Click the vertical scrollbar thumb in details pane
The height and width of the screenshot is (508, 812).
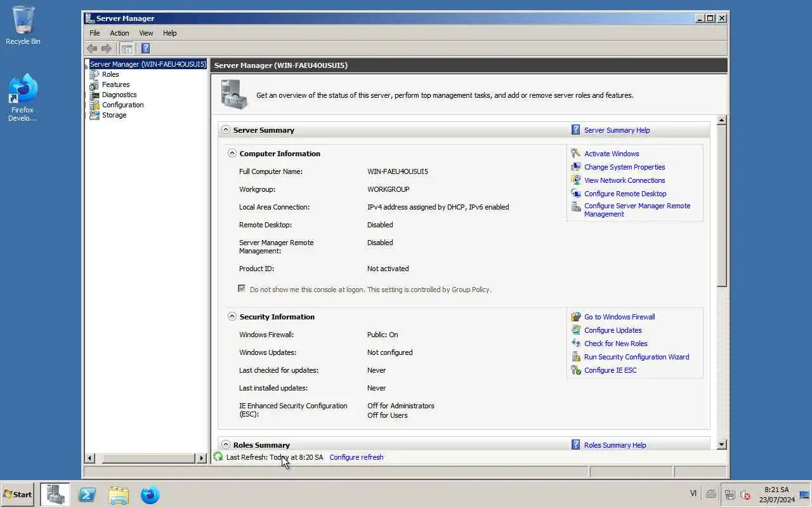(721, 206)
